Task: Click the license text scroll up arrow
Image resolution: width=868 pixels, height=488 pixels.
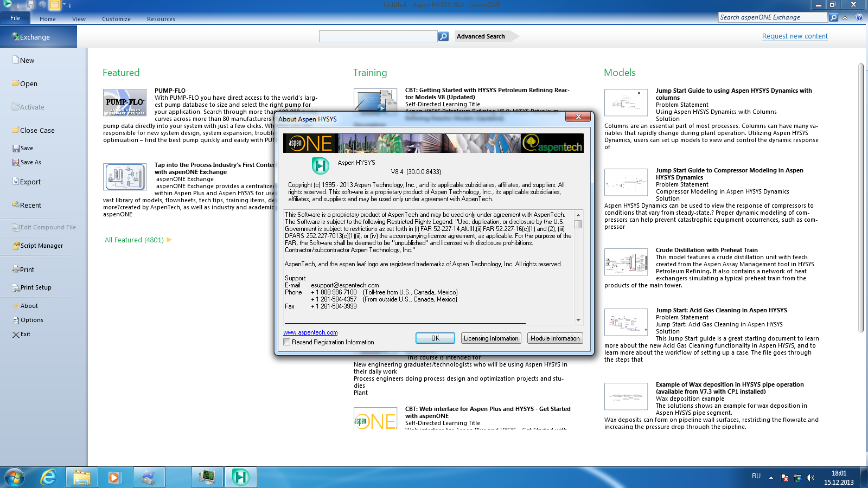Action: [x=578, y=215]
